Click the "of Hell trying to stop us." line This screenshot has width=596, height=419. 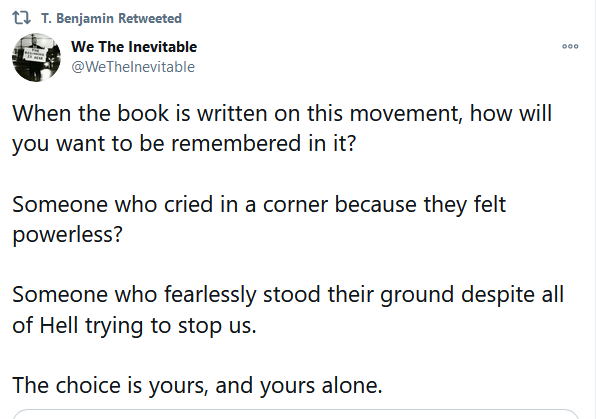[135, 325]
